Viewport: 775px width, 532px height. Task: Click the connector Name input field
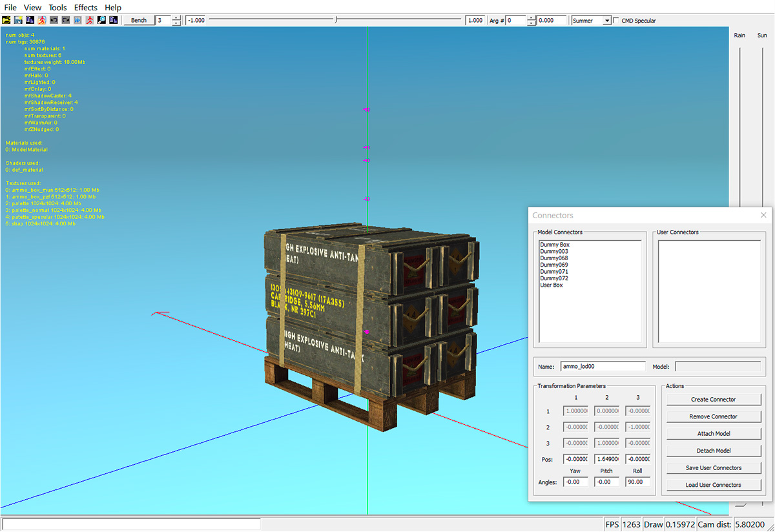[x=603, y=366]
